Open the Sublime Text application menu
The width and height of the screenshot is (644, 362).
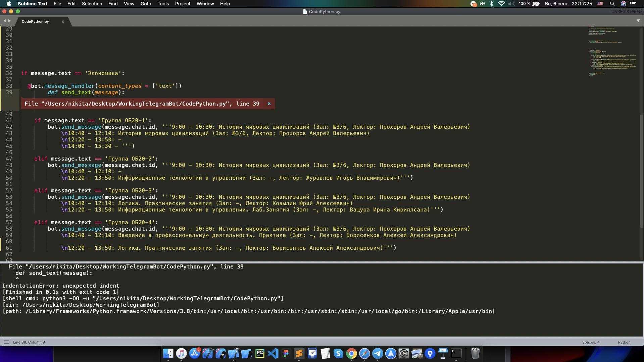tap(33, 4)
